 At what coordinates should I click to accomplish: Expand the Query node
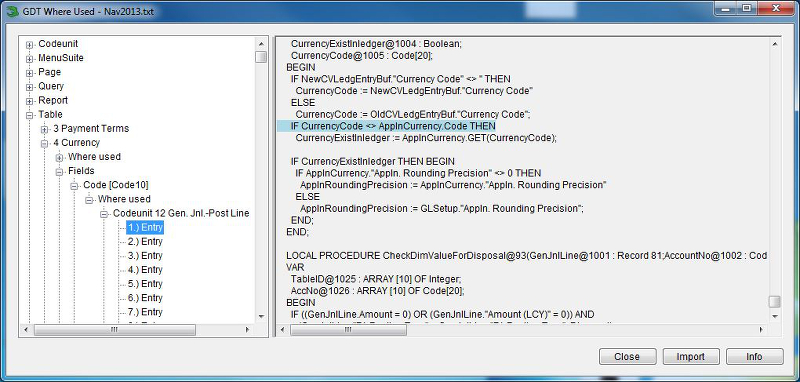point(29,87)
